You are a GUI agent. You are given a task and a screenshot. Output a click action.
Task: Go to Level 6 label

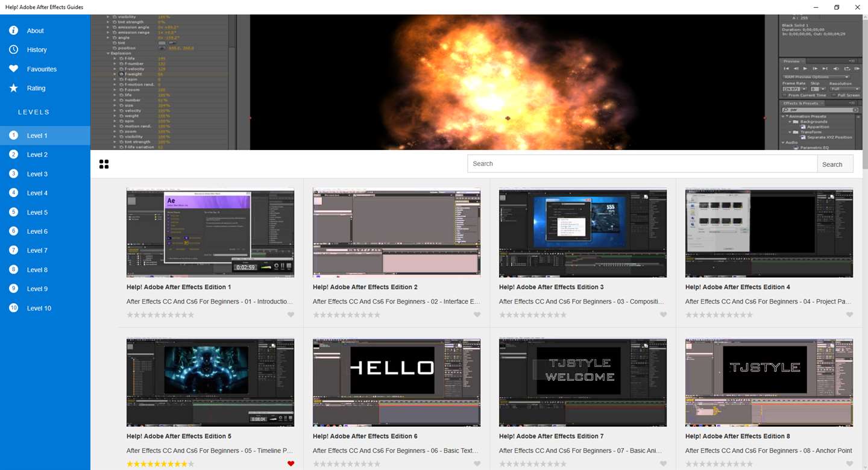coord(37,231)
